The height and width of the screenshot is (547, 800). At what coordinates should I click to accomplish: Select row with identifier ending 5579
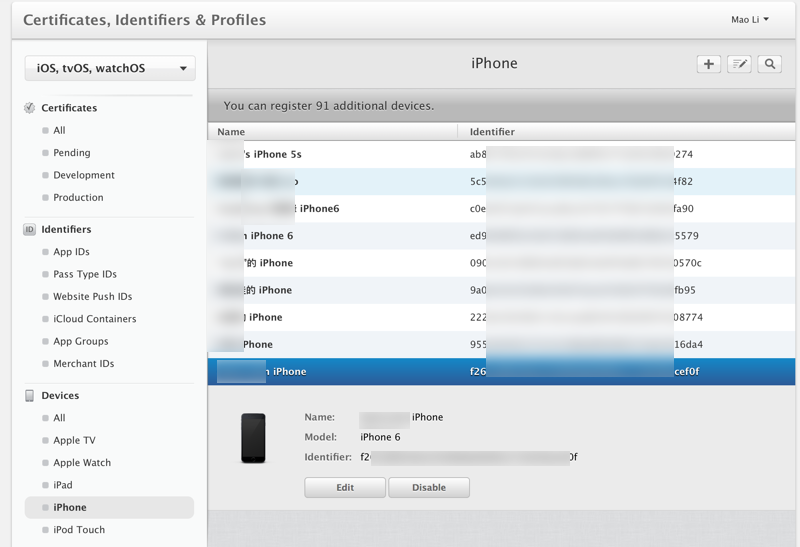(501, 236)
